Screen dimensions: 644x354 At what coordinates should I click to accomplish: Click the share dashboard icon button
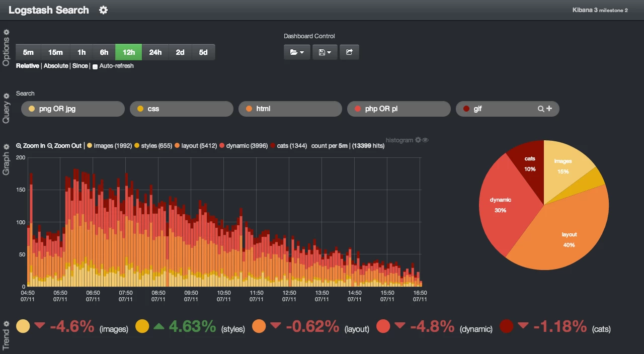pos(349,52)
